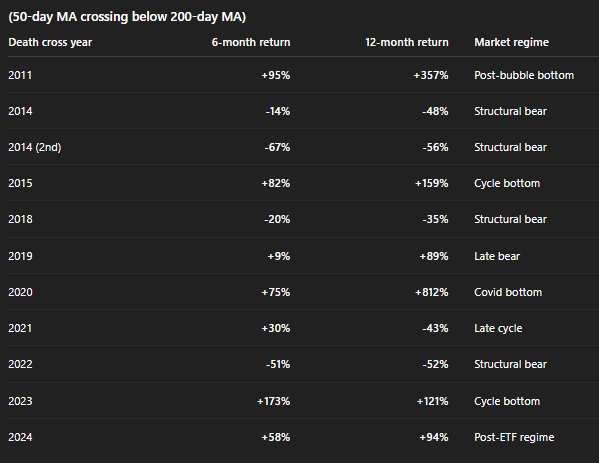The image size is (599, 463).
Task: Select the 2015 year cell
Action: (x=20, y=183)
